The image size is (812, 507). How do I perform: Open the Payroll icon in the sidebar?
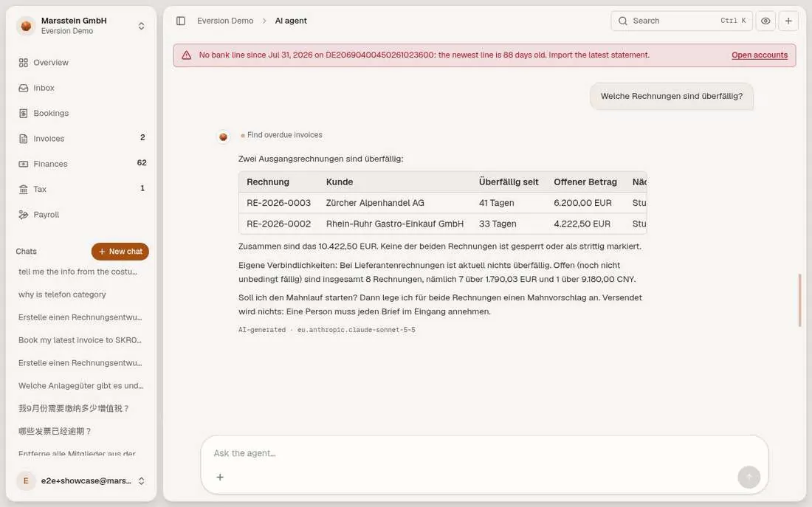(x=24, y=215)
